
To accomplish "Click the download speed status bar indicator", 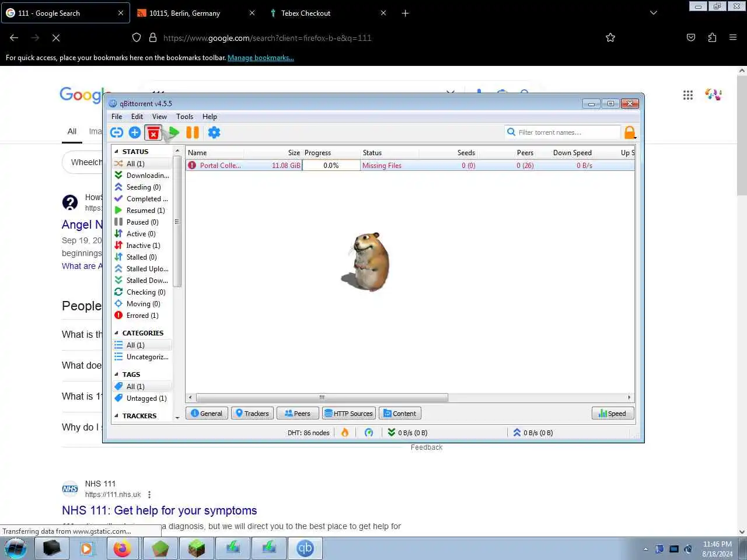I will (x=408, y=432).
